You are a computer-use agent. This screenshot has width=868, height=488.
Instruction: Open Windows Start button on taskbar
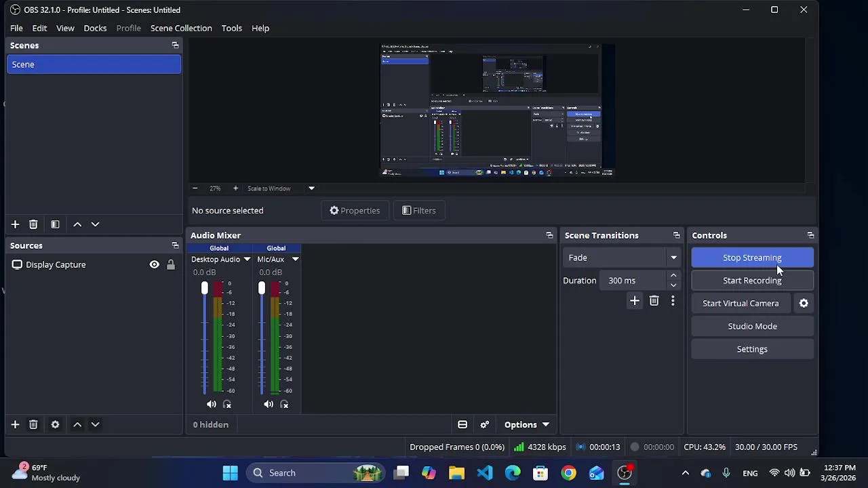230,473
